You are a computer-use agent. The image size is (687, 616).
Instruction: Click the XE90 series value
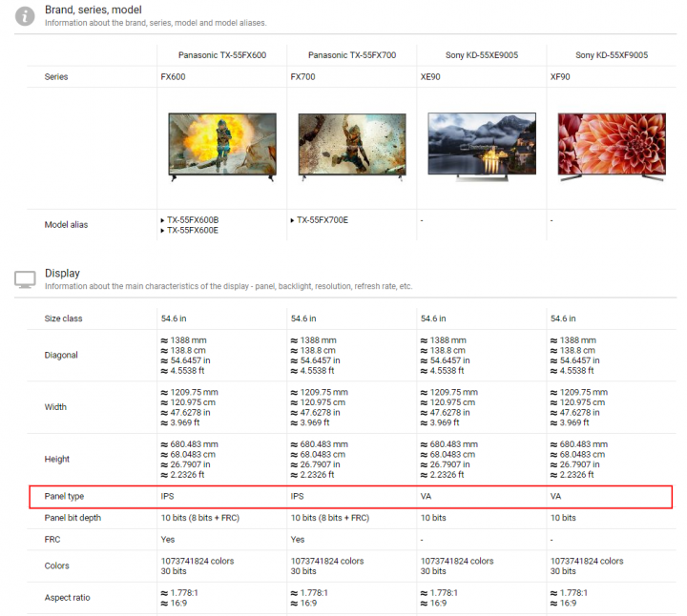point(430,77)
